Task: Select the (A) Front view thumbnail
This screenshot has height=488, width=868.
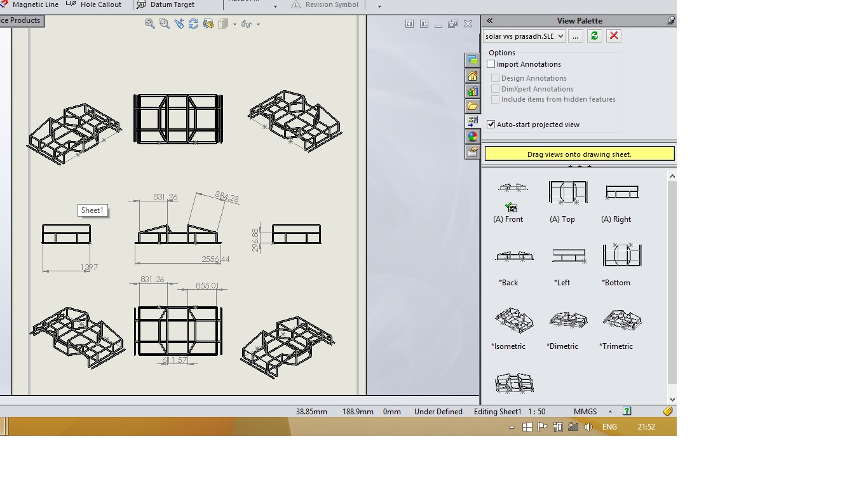Action: [513, 188]
